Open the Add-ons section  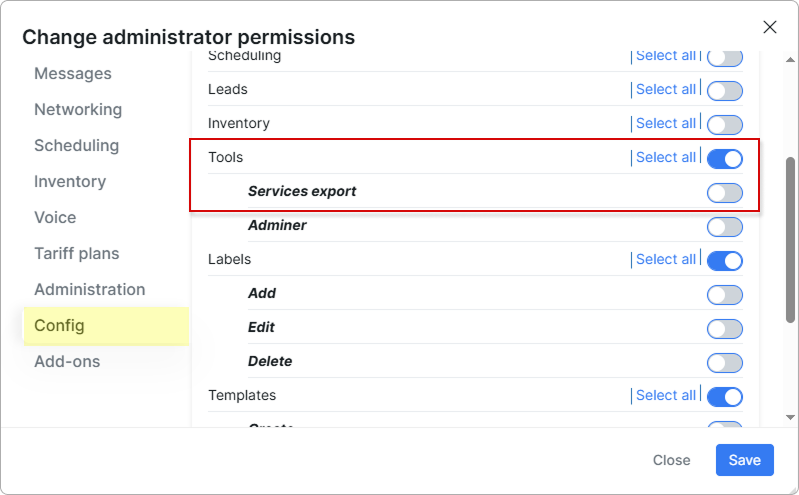(x=67, y=361)
